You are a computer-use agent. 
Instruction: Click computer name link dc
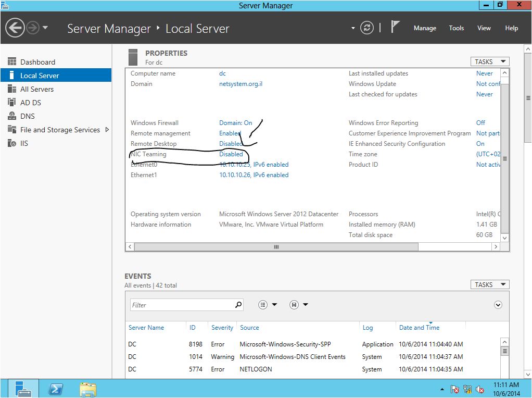coord(222,73)
